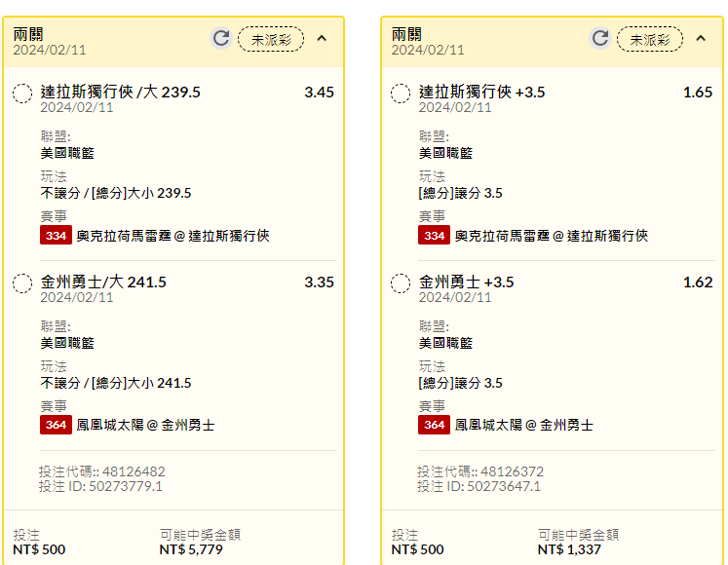The height and width of the screenshot is (565, 728).
Task: Click stake NT$ 500 in right card
Action: (417, 549)
